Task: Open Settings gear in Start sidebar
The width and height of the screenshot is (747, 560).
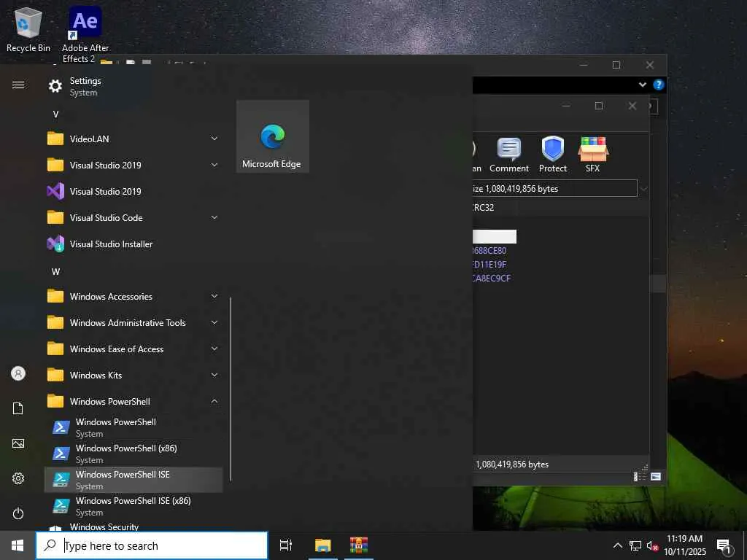Action: coord(18,478)
